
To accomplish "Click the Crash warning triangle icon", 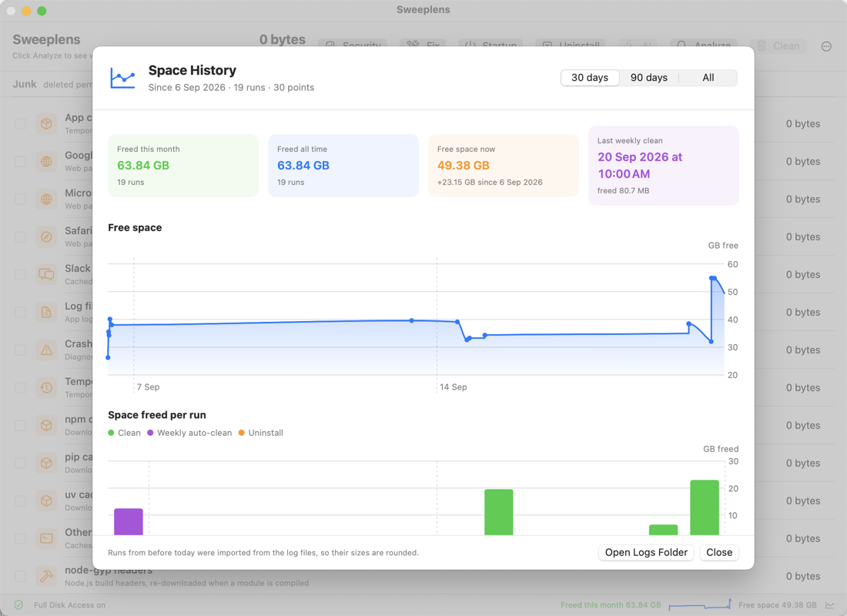I will [x=46, y=350].
